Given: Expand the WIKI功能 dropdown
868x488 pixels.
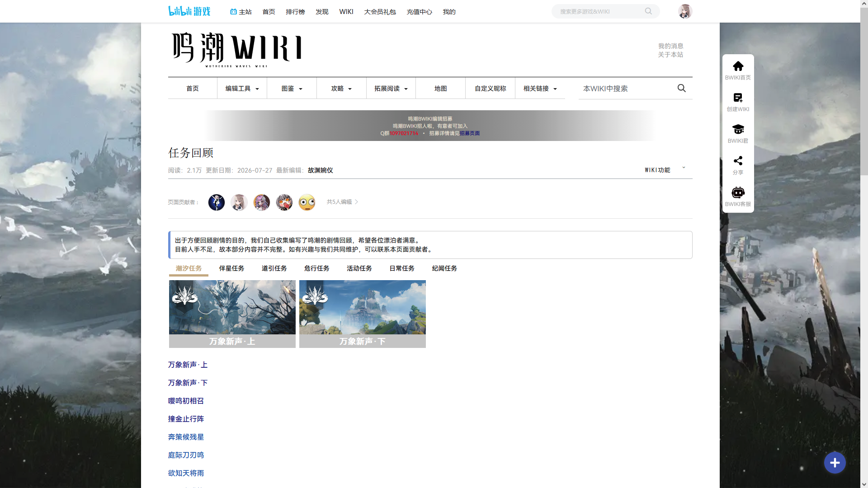Looking at the screenshot, I should click(665, 170).
